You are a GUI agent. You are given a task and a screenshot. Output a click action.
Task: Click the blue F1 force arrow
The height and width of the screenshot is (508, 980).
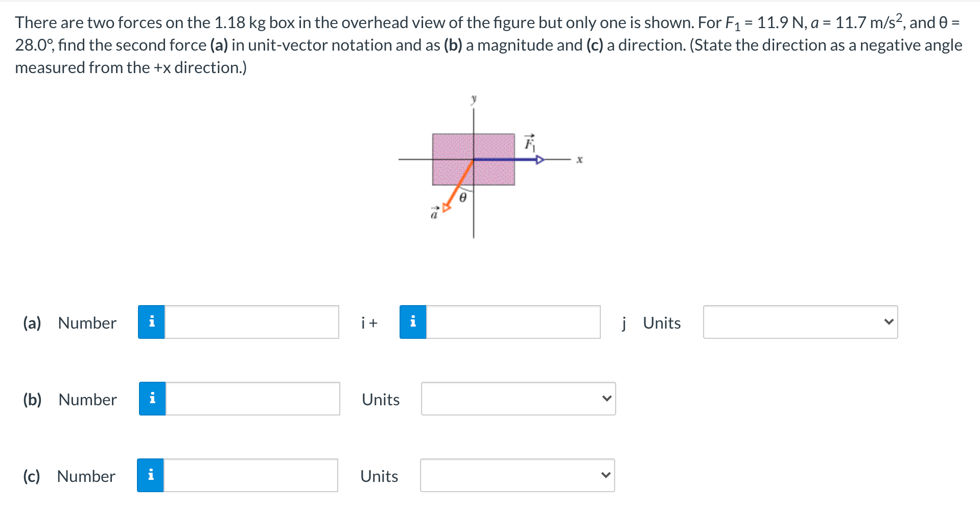[x=508, y=160]
